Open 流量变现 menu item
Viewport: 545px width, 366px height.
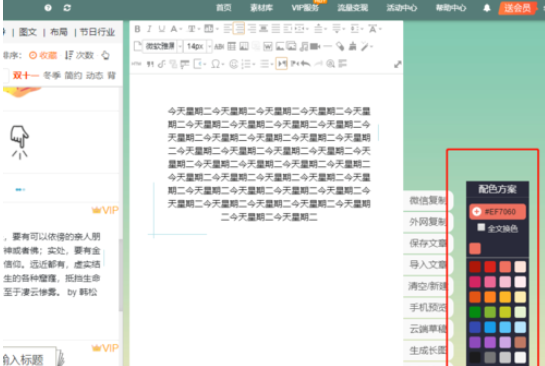pyautogui.click(x=352, y=8)
